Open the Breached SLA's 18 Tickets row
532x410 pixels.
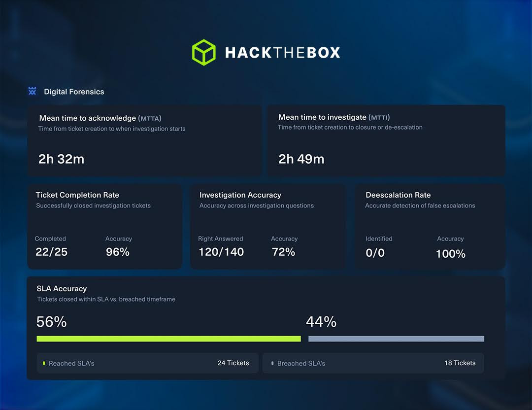[373, 363]
